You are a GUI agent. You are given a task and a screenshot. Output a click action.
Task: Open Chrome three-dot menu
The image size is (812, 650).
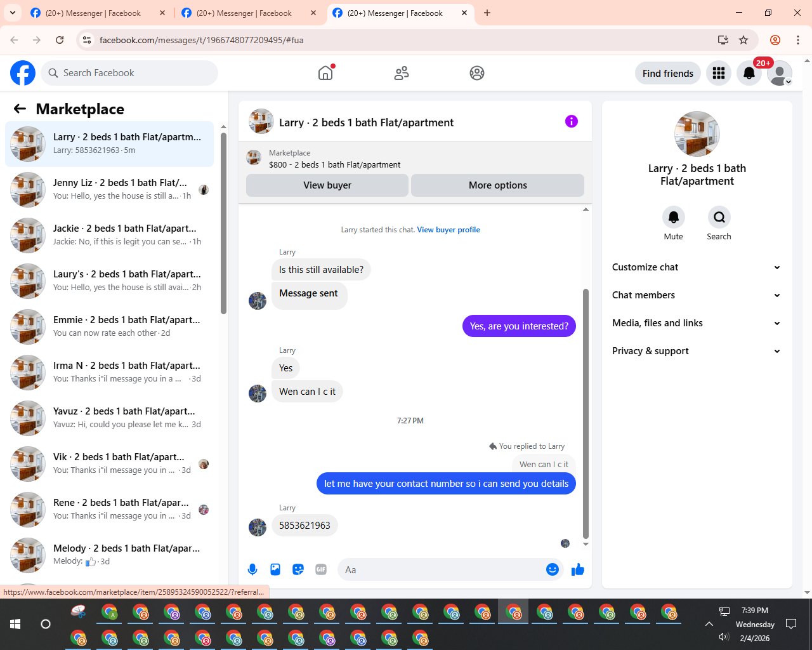pos(798,40)
